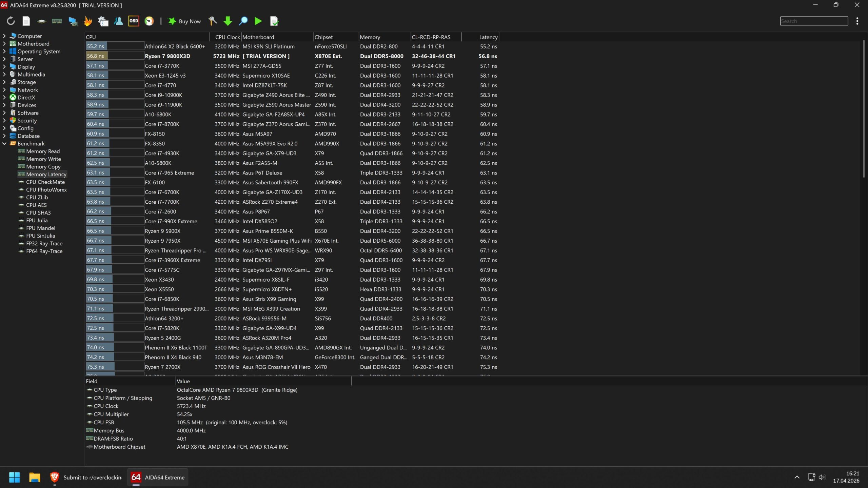
Task: Open the Report page icon
Action: [x=26, y=21]
